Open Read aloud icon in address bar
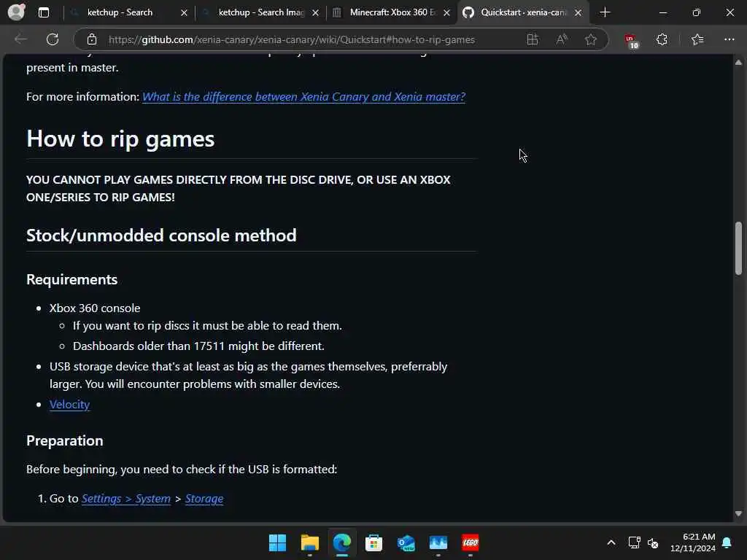 pos(562,39)
